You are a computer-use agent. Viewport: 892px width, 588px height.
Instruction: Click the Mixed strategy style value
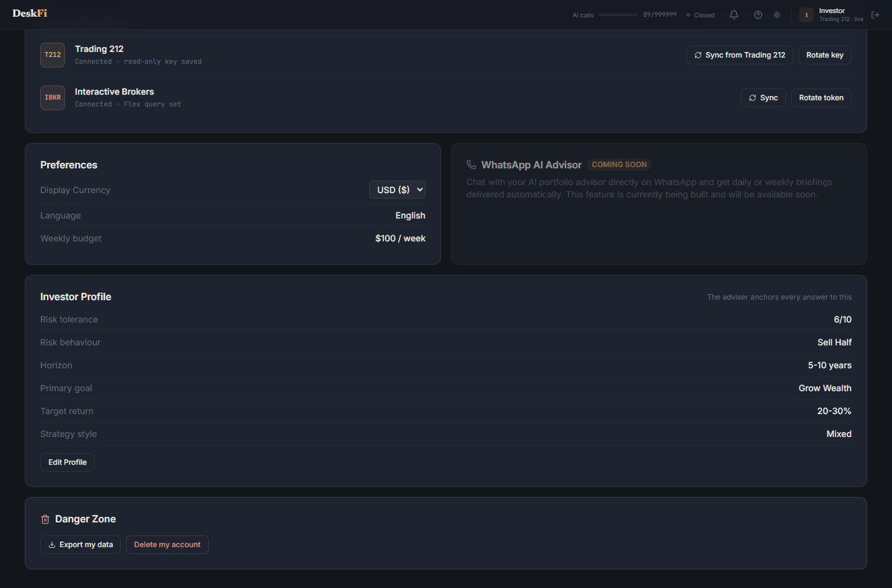pos(839,434)
